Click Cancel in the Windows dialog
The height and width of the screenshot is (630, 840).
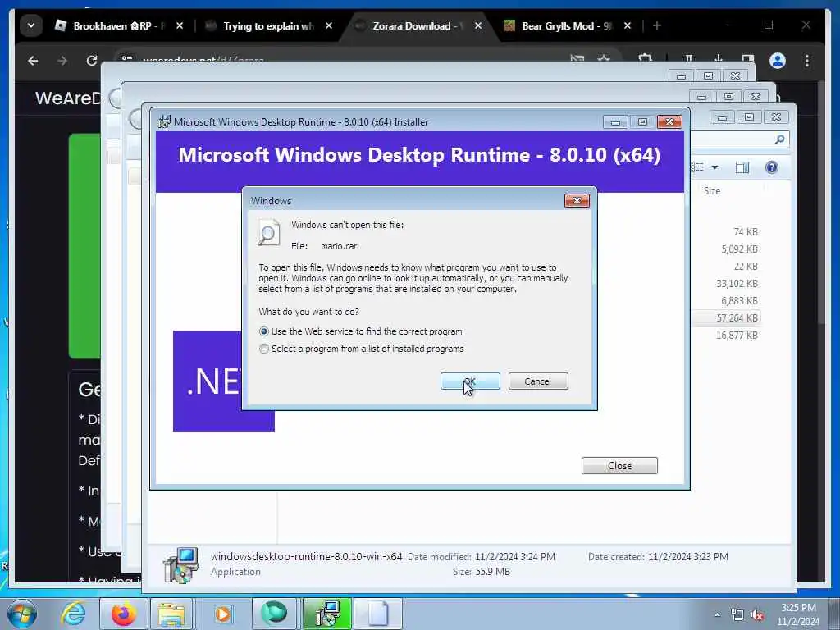(538, 381)
